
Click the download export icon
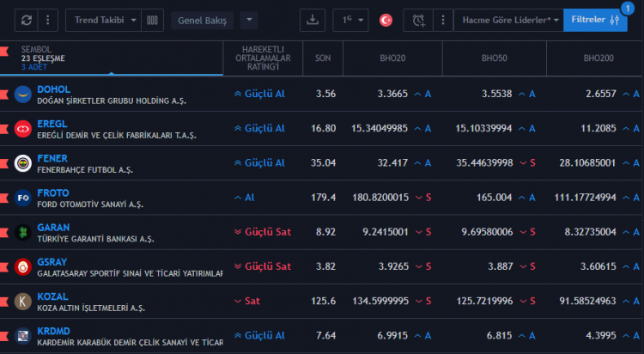tap(313, 20)
